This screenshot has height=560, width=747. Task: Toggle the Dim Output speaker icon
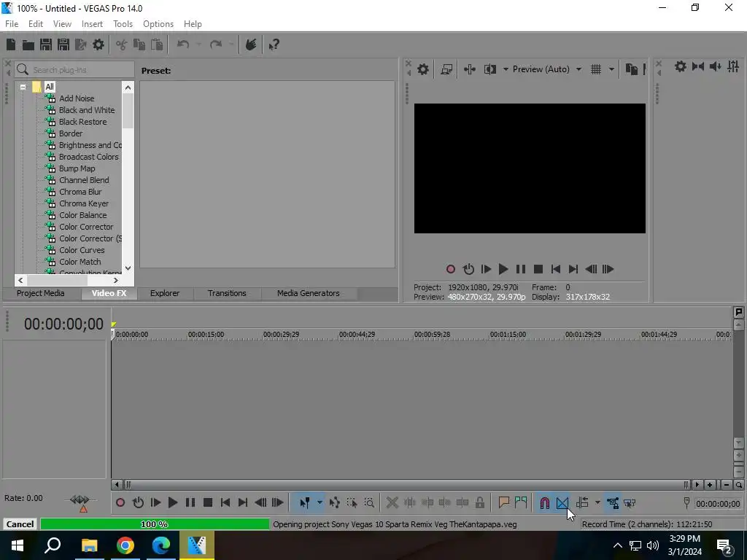click(x=715, y=66)
